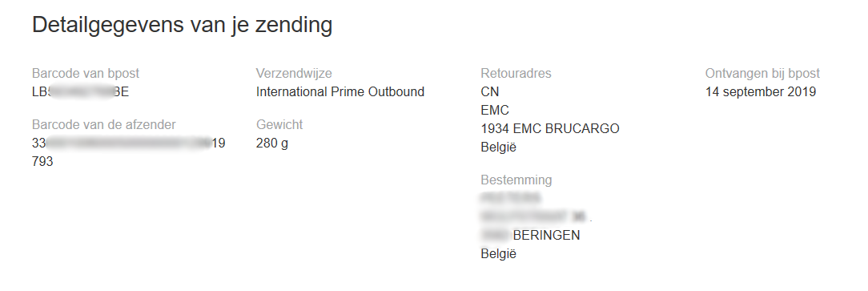868x291 pixels.
Task: Click the sender barcode number ending in 19
Action: click(128, 143)
